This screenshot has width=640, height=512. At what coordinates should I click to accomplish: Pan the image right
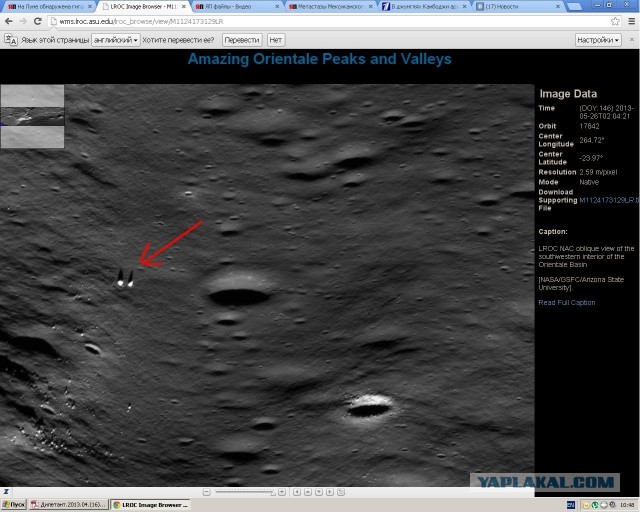[x=330, y=492]
